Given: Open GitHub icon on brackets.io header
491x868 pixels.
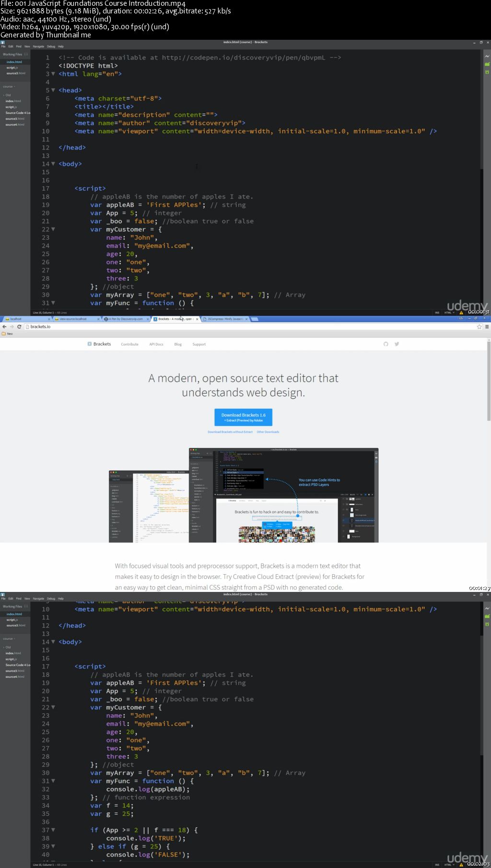Looking at the screenshot, I should 386,344.
